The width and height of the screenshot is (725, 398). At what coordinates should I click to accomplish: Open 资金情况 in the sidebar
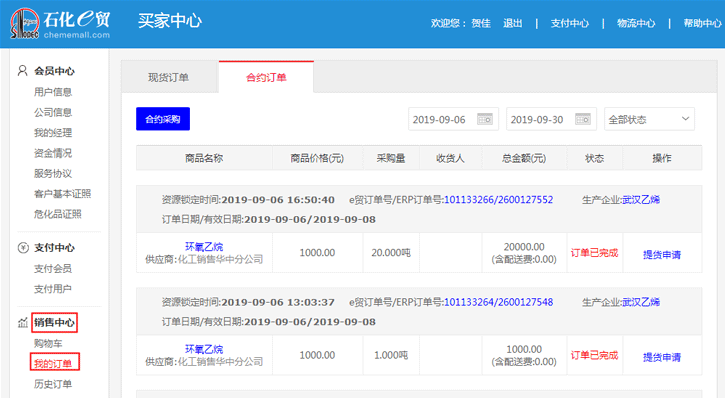(53, 153)
